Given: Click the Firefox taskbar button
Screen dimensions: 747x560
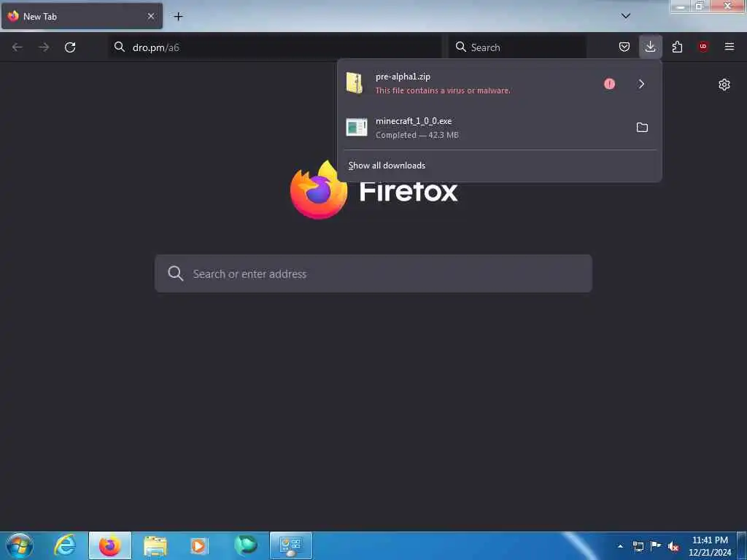Looking at the screenshot, I should (110, 545).
